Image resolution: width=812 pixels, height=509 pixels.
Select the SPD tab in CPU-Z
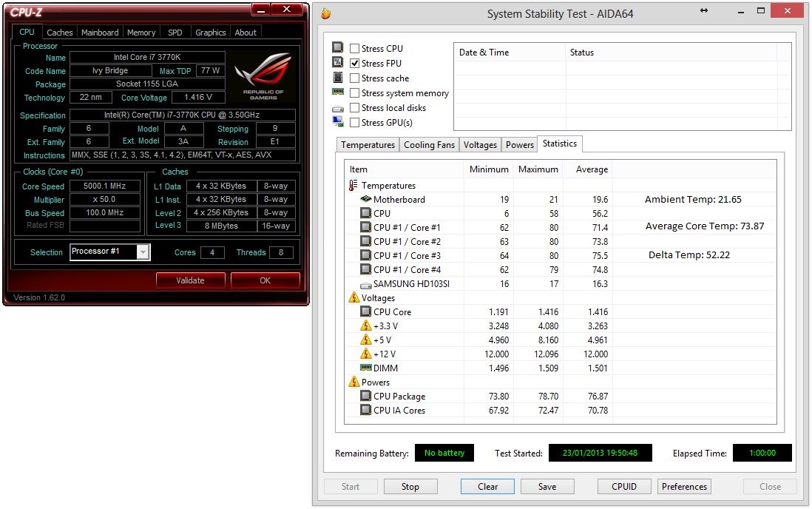coord(175,32)
